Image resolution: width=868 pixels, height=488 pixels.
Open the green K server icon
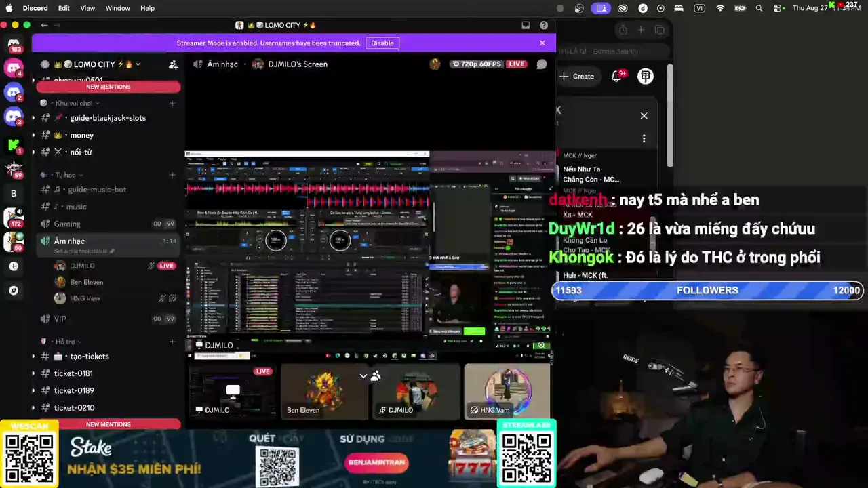tap(14, 144)
